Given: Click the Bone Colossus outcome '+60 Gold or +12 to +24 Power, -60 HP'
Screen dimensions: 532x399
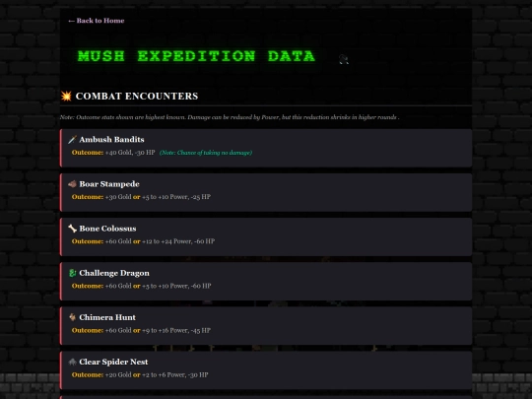Looking at the screenshot, I should (160, 241).
